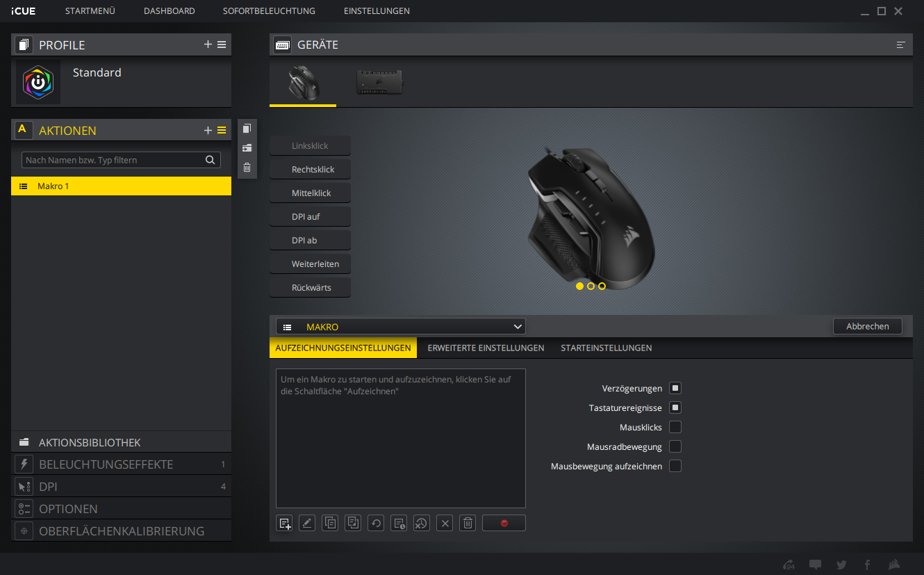
Task: Click the Standard profile icon
Action: pyautogui.click(x=38, y=82)
